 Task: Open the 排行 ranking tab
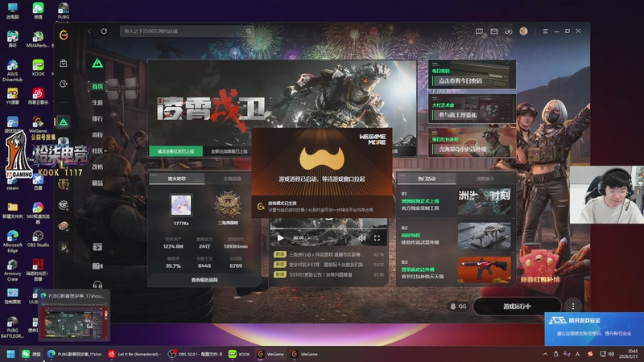pyautogui.click(x=97, y=118)
